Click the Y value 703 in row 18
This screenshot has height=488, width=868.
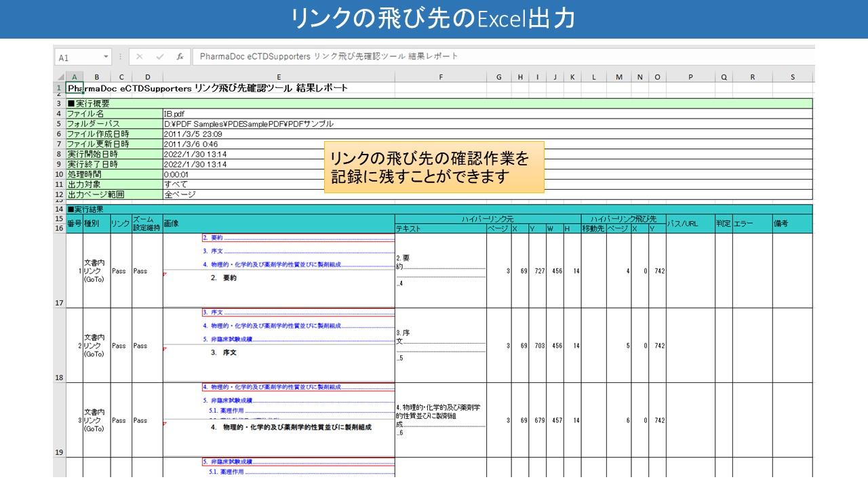[x=538, y=346]
